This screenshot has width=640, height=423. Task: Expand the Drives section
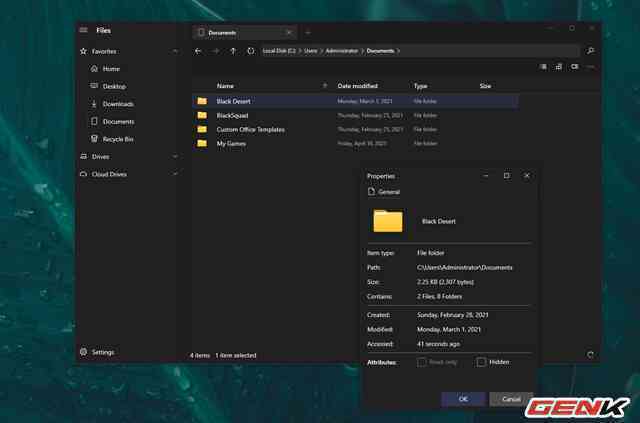[175, 156]
